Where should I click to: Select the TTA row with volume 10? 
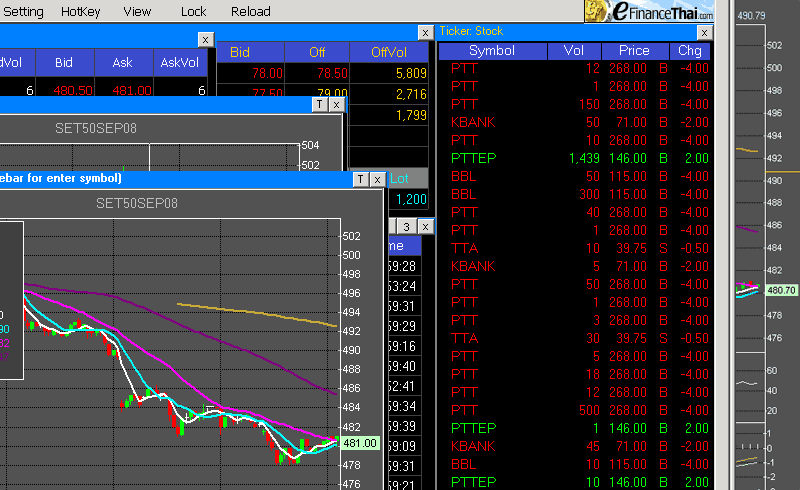click(x=574, y=249)
